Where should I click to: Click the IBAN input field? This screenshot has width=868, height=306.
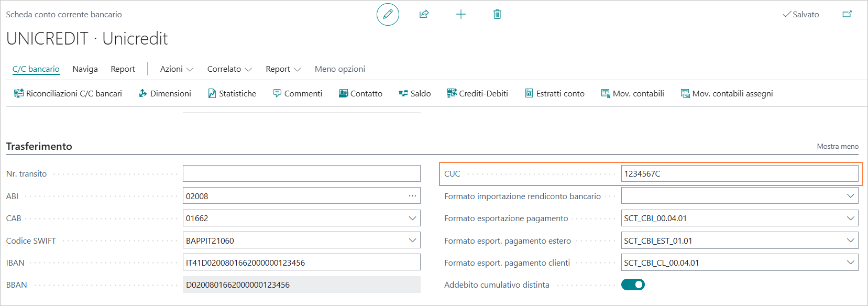pos(302,263)
